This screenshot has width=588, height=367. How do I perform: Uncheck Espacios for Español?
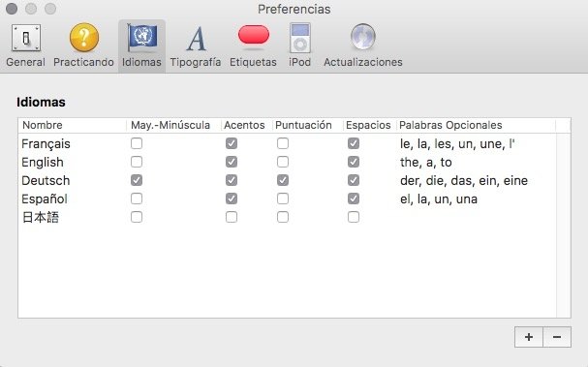354,199
